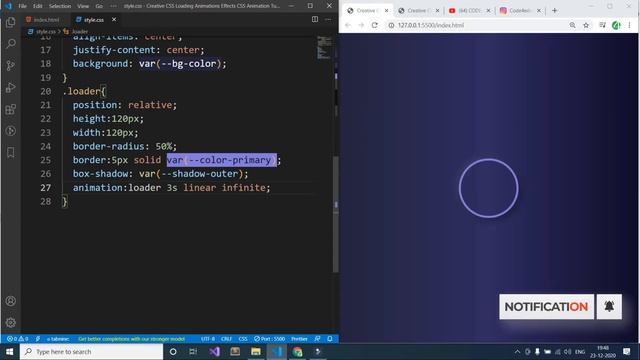
Task: Click the Get better completions message
Action: click(131, 339)
